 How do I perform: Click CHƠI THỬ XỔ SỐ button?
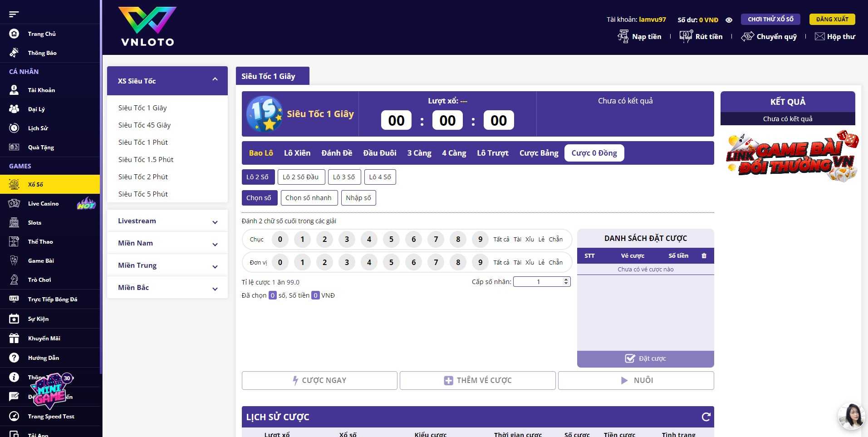click(x=770, y=19)
